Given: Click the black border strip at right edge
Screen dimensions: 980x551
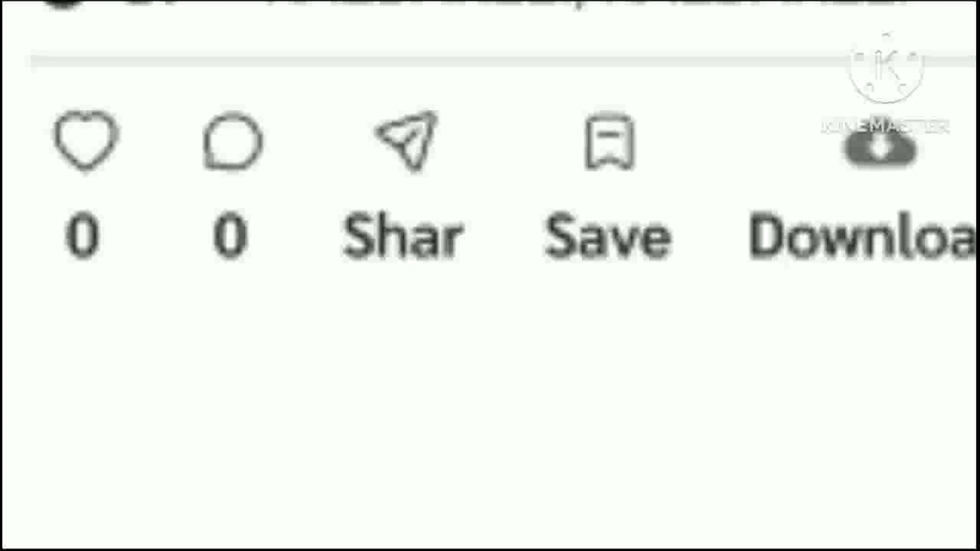Looking at the screenshot, I should (978, 275).
